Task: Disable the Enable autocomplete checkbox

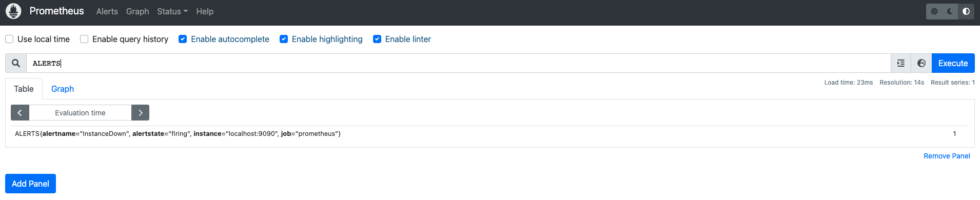Action: (x=183, y=39)
